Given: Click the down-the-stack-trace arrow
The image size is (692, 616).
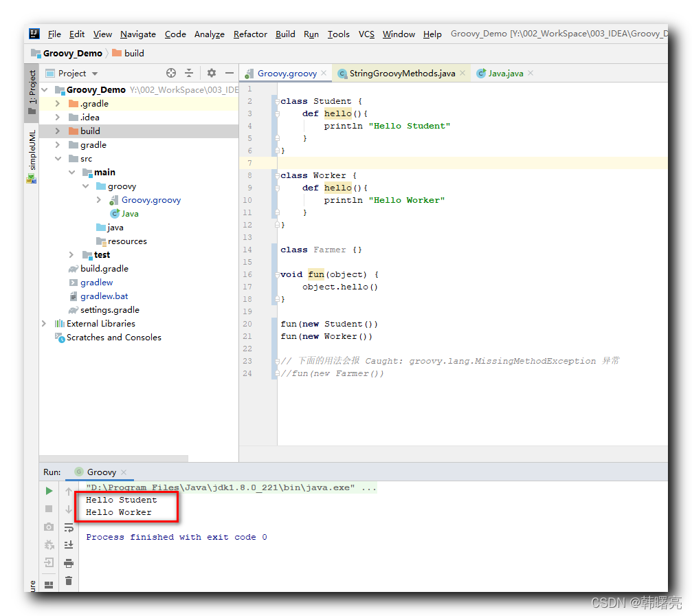Looking at the screenshot, I should (x=69, y=509).
